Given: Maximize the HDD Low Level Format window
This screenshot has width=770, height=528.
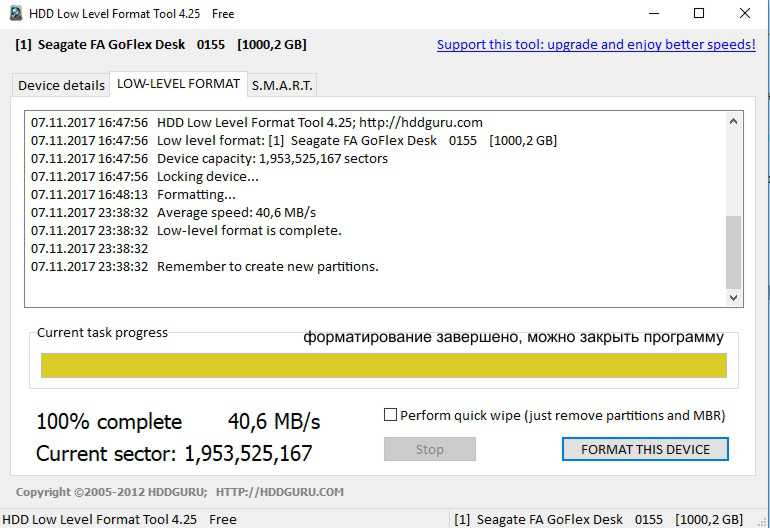Looking at the screenshot, I should [x=699, y=13].
